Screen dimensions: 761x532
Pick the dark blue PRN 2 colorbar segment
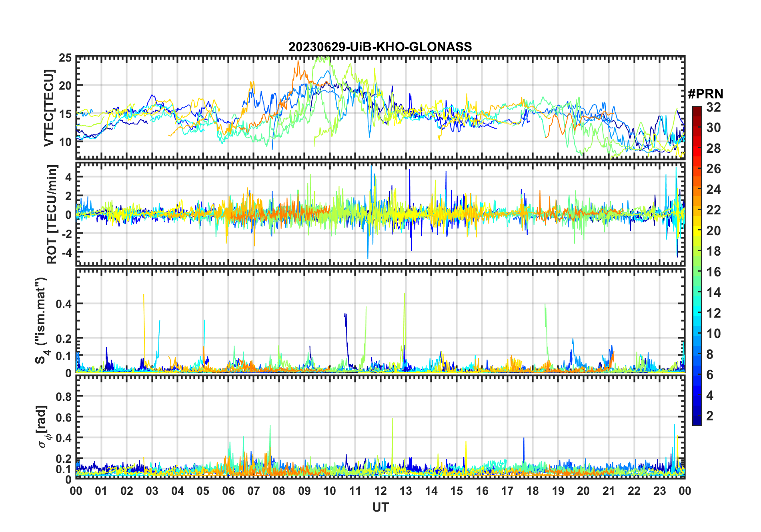(x=697, y=416)
